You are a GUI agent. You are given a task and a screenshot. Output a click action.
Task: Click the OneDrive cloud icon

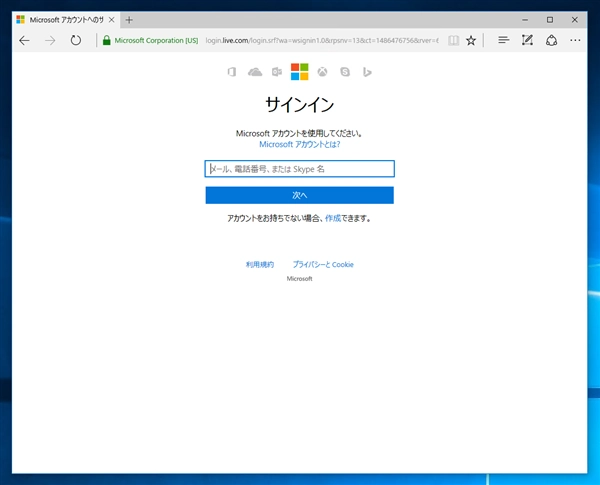click(x=255, y=72)
